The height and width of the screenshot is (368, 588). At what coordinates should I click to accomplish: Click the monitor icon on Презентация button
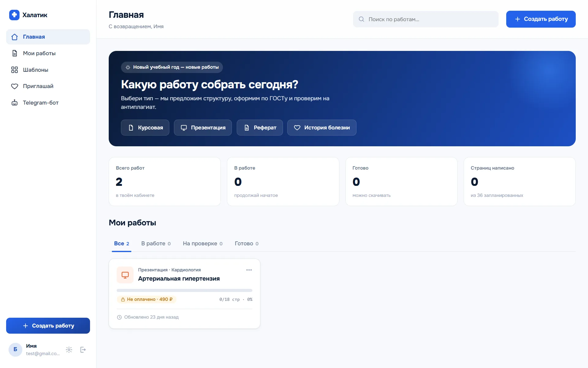tap(184, 128)
